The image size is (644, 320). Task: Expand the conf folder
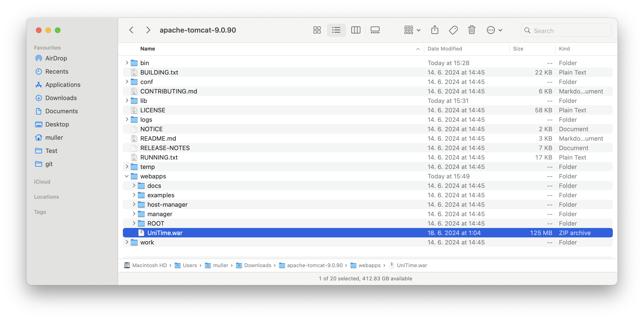pyautogui.click(x=126, y=82)
